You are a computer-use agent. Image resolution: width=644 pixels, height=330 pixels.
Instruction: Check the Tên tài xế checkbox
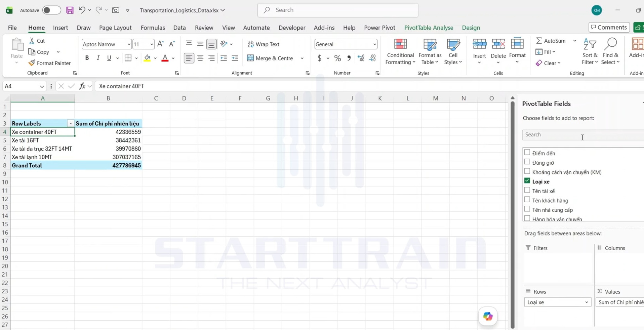pos(527,190)
